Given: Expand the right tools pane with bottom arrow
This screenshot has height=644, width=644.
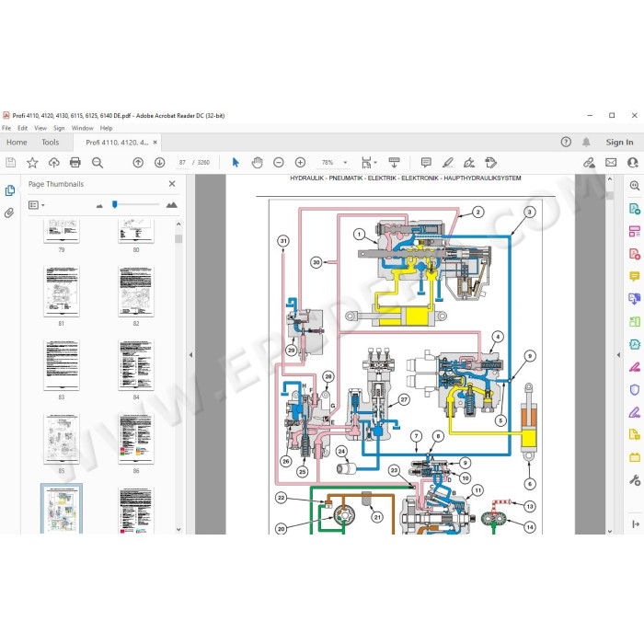Looking at the screenshot, I should point(636,524).
